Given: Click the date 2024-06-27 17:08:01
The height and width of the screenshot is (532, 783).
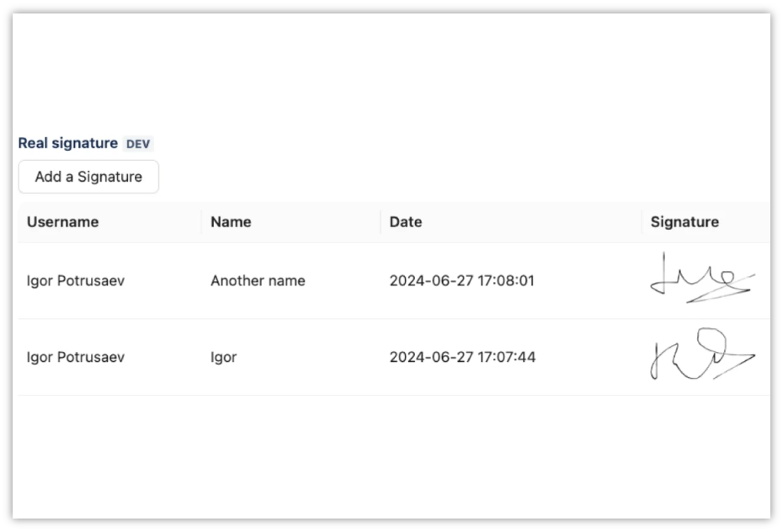Looking at the screenshot, I should pos(462,280).
